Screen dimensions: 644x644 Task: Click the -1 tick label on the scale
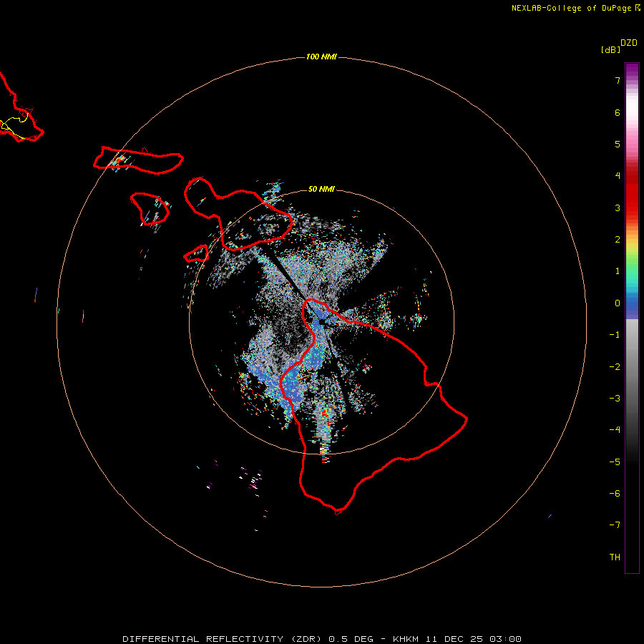click(615, 335)
